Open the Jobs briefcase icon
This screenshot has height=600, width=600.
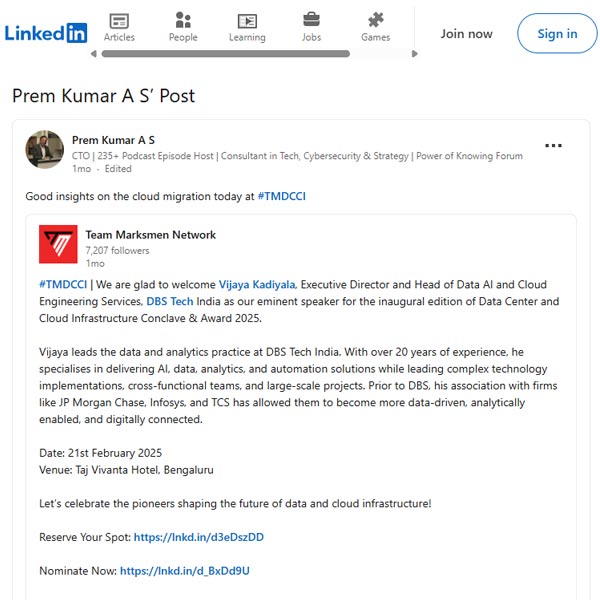click(311, 19)
